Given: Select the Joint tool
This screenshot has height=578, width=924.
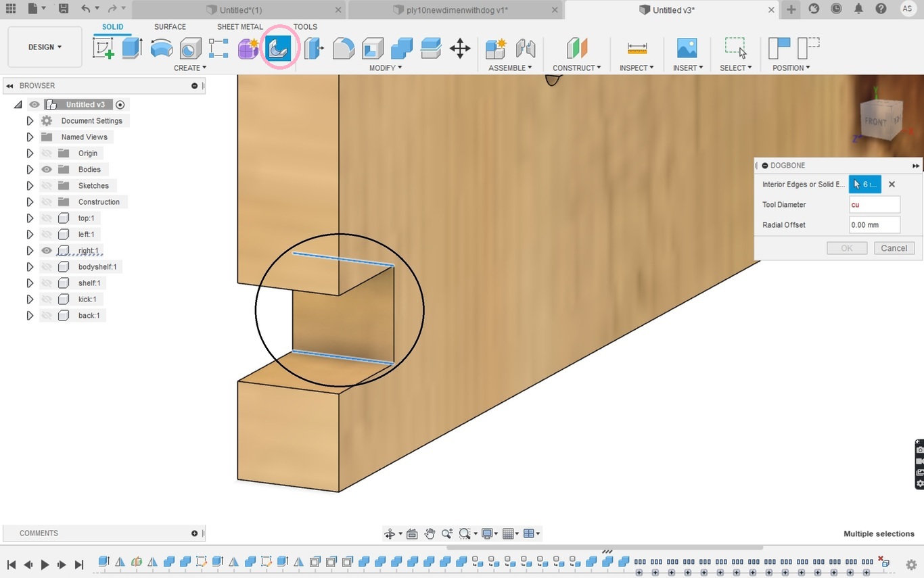Looking at the screenshot, I should pyautogui.click(x=525, y=48).
